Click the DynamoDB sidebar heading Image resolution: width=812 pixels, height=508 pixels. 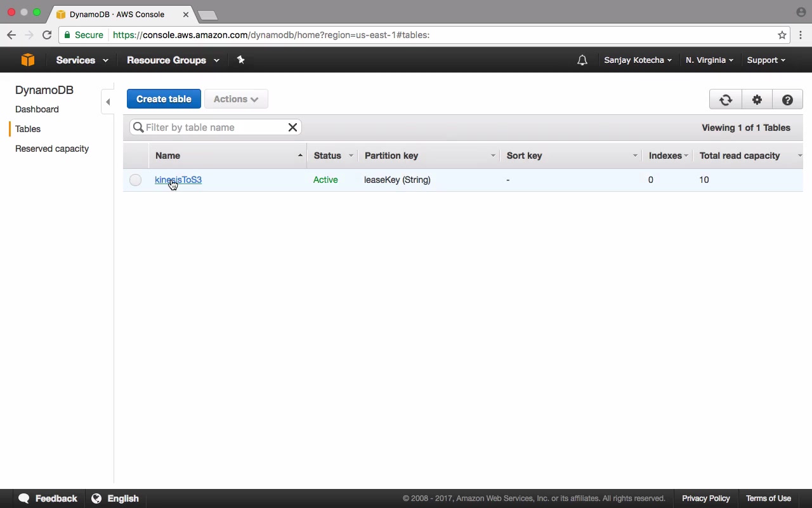click(x=44, y=90)
